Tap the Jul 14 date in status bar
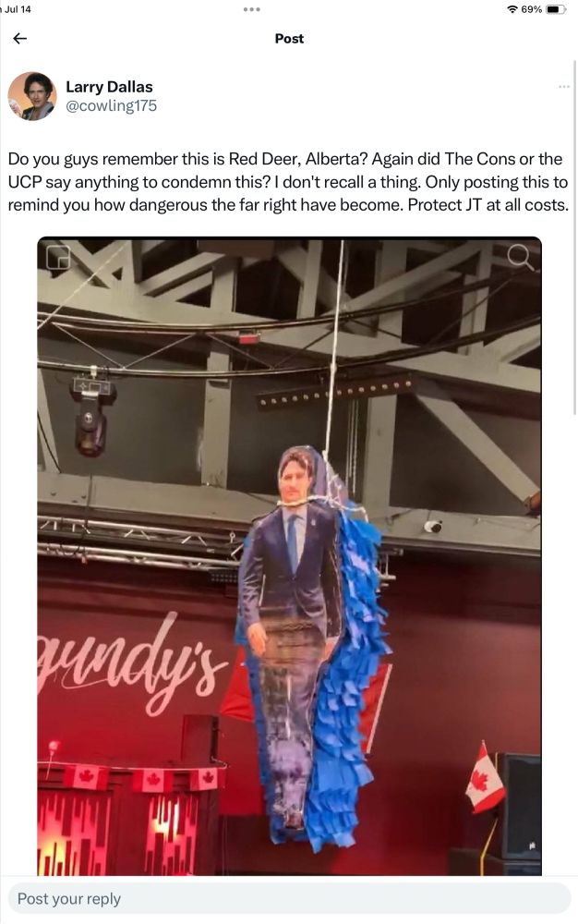 pyautogui.click(x=18, y=9)
